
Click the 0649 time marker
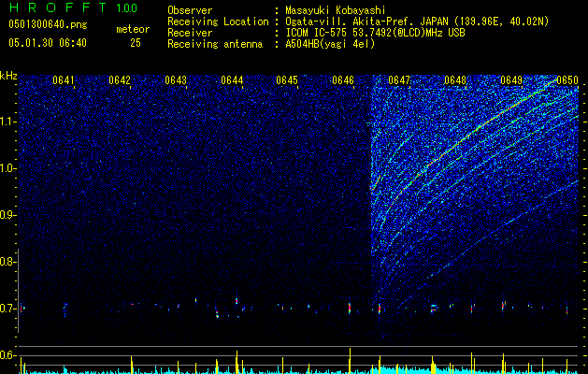pos(511,80)
